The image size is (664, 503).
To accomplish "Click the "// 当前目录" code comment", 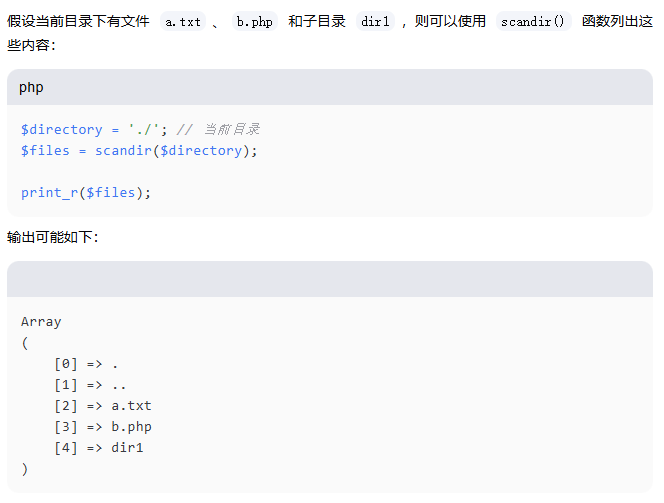I will [x=218, y=129].
